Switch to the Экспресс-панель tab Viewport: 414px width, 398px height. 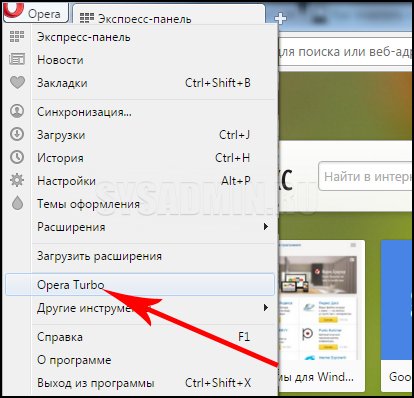click(169, 15)
